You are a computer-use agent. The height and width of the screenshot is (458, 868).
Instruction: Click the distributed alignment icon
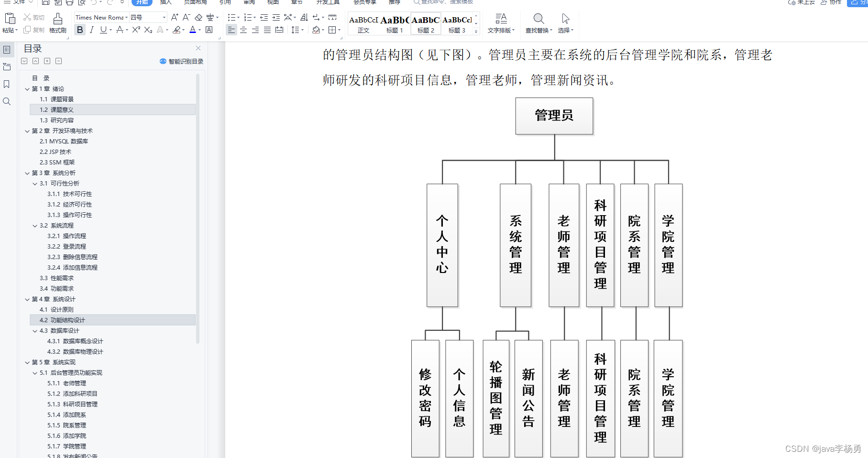point(279,30)
